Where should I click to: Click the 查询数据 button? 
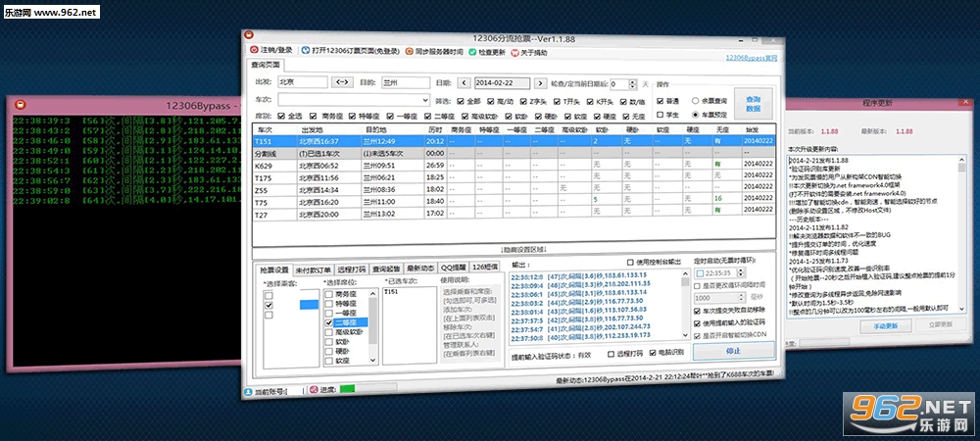tap(753, 104)
